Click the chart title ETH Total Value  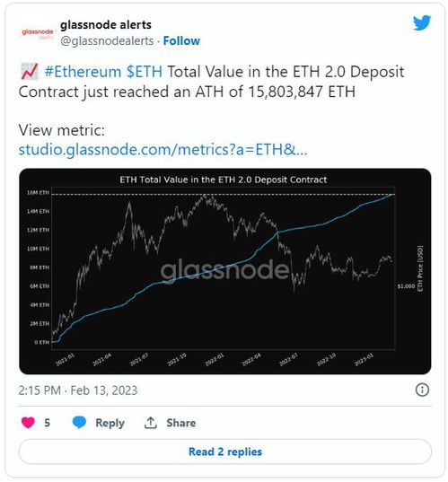[223, 180]
